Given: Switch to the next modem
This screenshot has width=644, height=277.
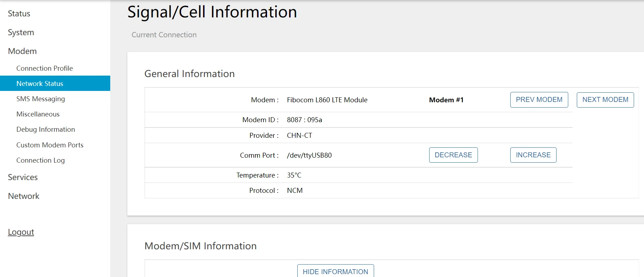Looking at the screenshot, I should pos(605,100).
